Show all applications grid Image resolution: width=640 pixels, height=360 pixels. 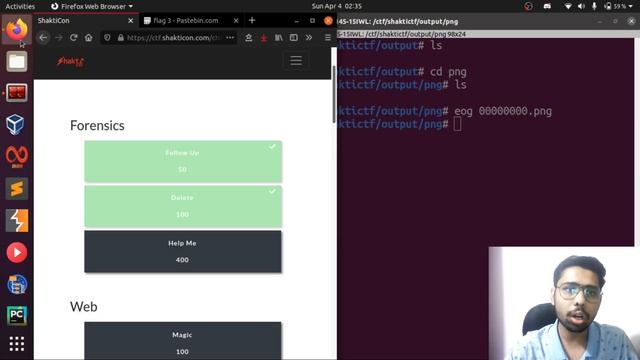click(17, 344)
